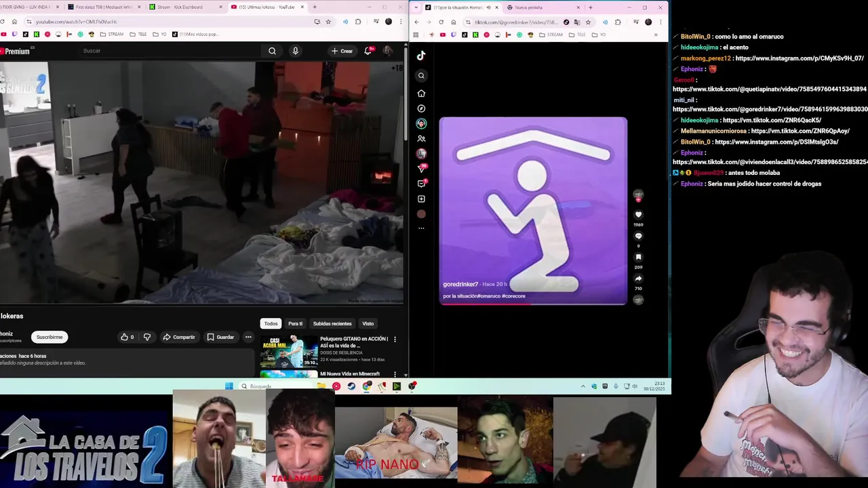Open Steam from the taskbar
This screenshot has height=488, width=868.
351,386
